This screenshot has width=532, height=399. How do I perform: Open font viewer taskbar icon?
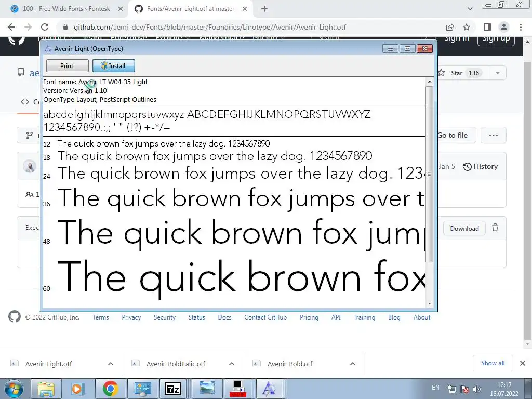tap(269, 389)
